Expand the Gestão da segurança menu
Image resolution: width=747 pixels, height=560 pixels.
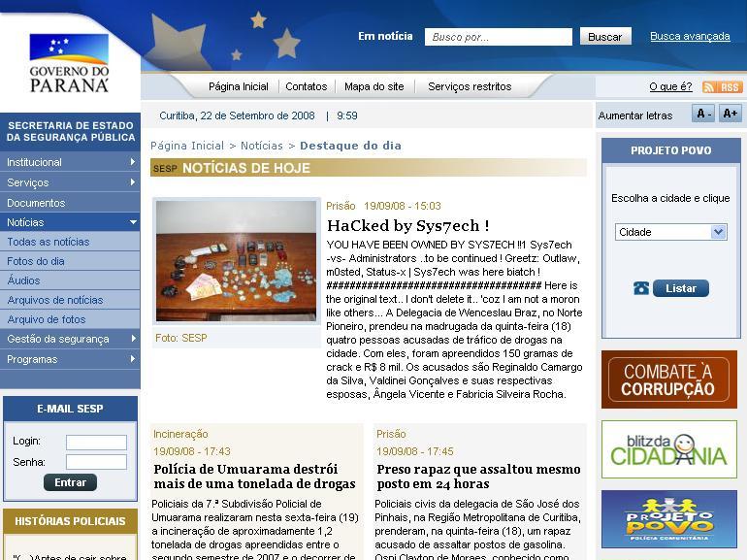(x=70, y=339)
